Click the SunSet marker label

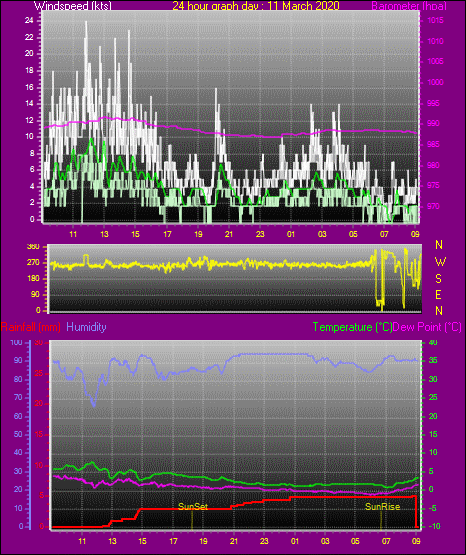click(193, 507)
